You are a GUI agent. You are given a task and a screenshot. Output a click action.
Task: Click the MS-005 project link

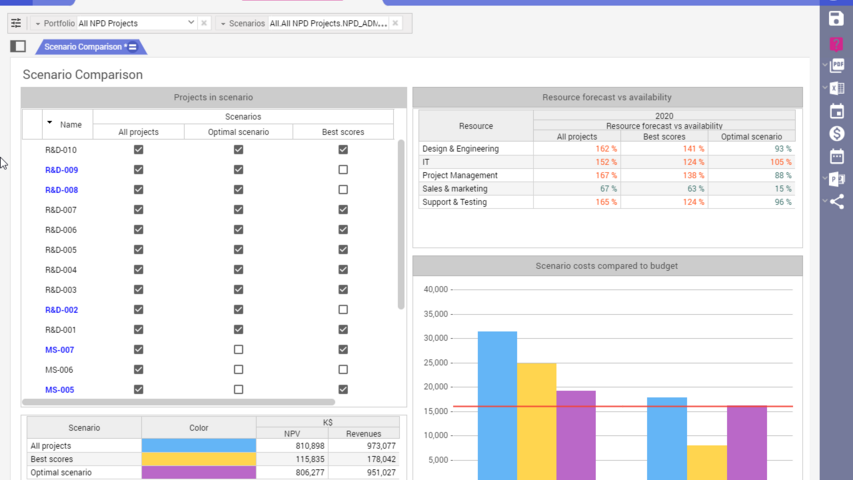pyautogui.click(x=60, y=390)
